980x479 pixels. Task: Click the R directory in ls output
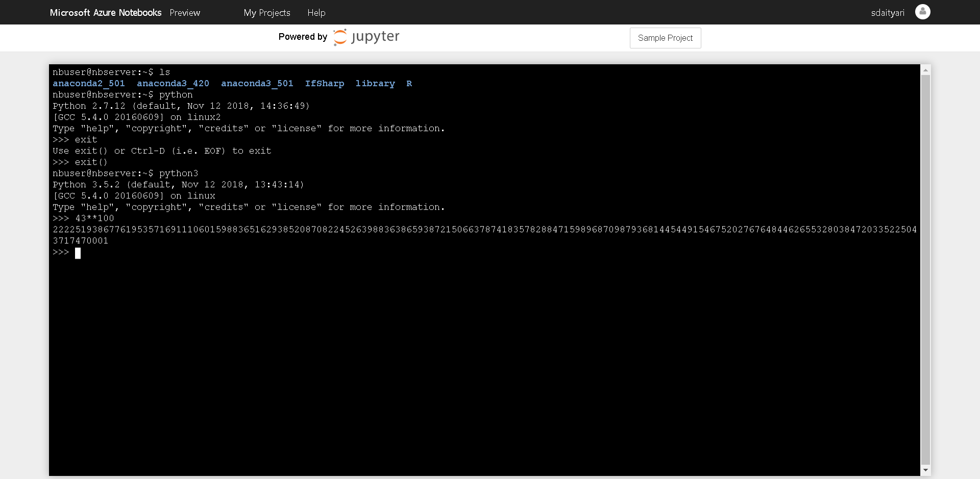click(409, 83)
